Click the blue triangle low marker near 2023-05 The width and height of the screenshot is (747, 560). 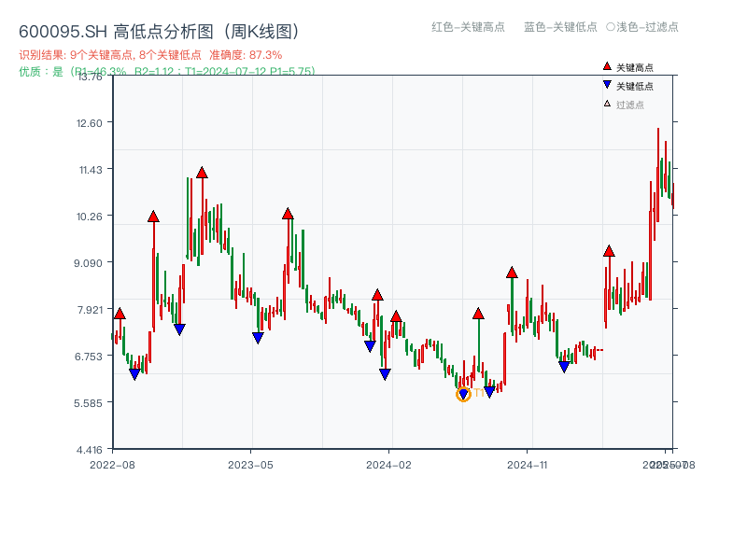pyautogui.click(x=260, y=336)
